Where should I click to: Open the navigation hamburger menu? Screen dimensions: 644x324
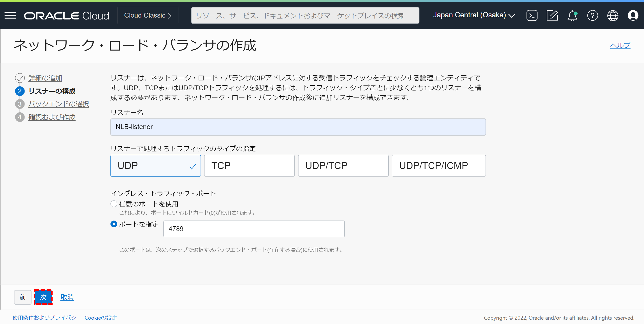tap(11, 15)
